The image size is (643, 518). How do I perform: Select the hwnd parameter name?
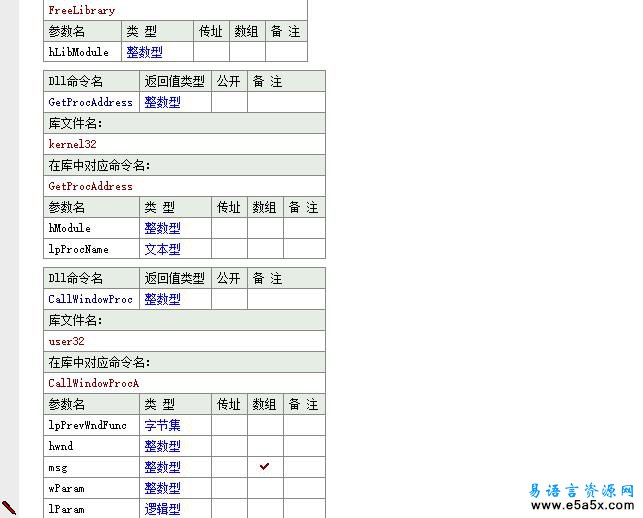click(x=61, y=446)
